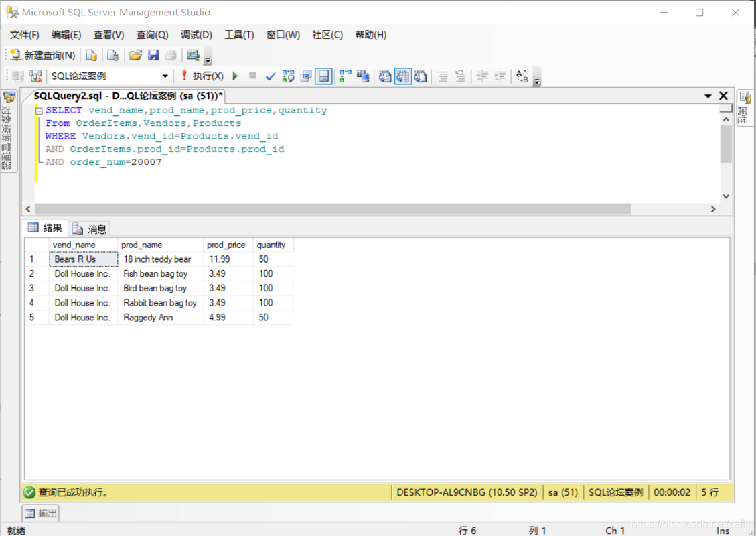Viewport: 756px width, 536px height.
Task: Click the Specify Template Parameters icon
Action: pyautogui.click(x=522, y=76)
